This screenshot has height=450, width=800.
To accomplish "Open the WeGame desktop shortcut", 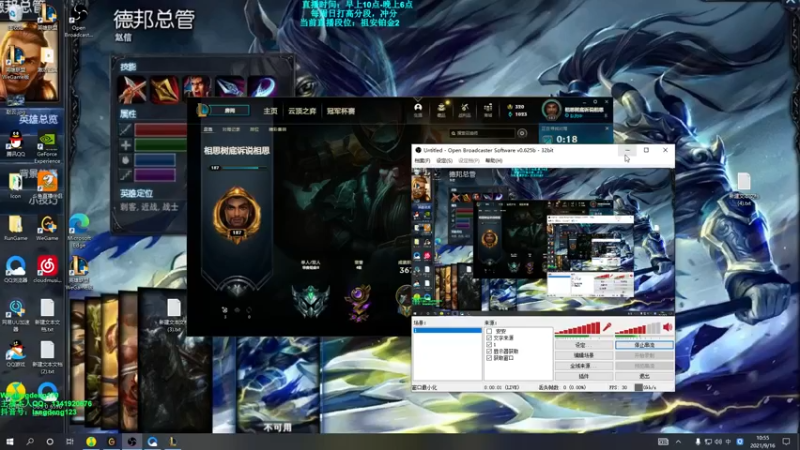I will tap(47, 228).
